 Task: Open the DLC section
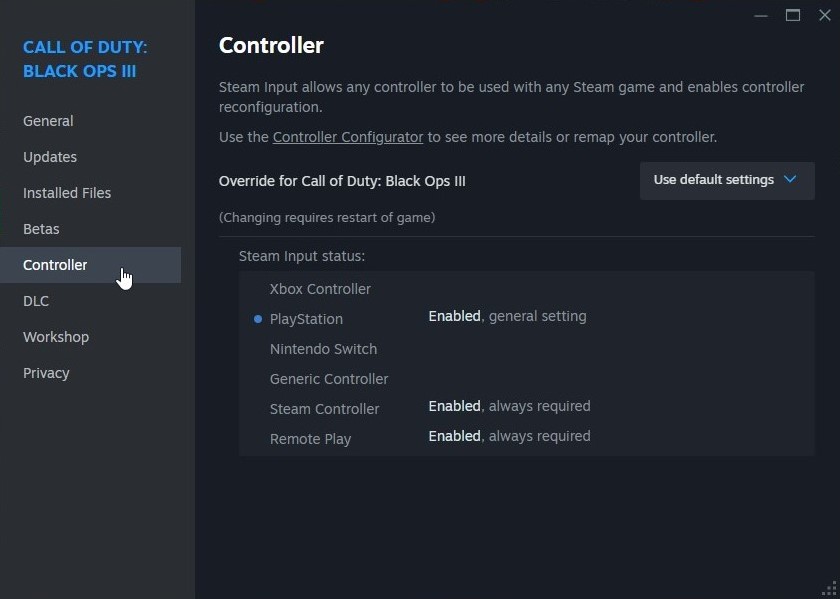tap(36, 301)
